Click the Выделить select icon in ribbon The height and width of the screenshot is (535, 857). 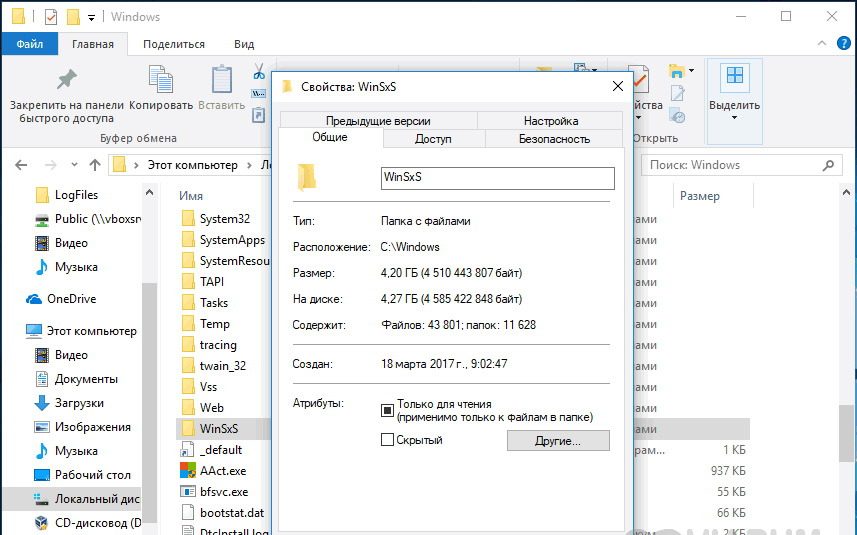click(x=735, y=75)
